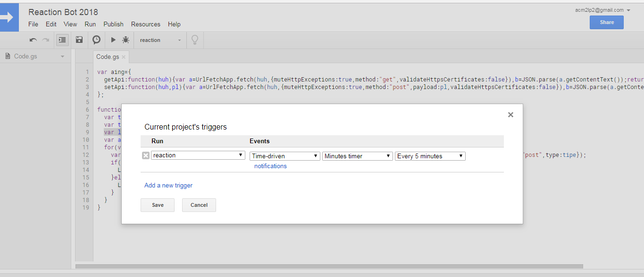Image resolution: width=644 pixels, height=277 pixels.
Task: Start debugging with the bug icon
Action: (x=125, y=40)
